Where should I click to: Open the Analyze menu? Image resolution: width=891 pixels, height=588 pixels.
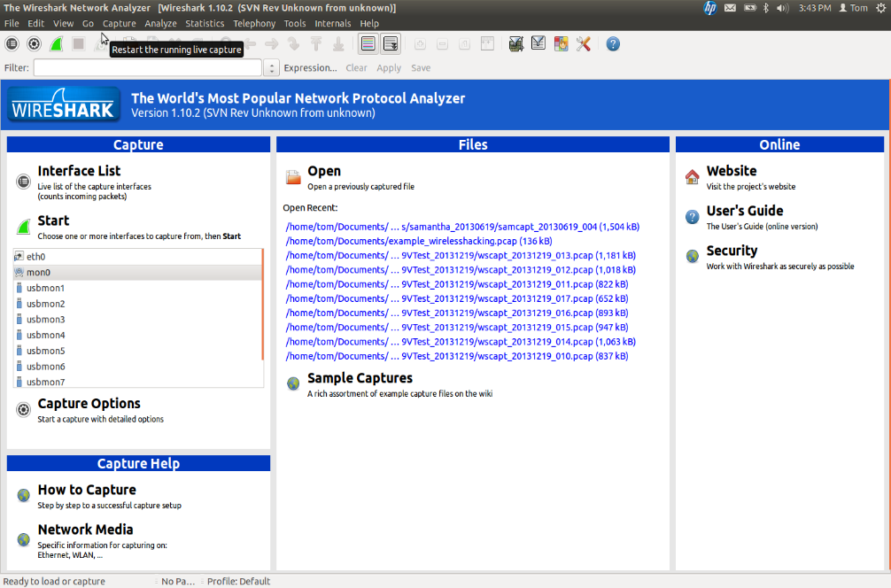pos(160,23)
